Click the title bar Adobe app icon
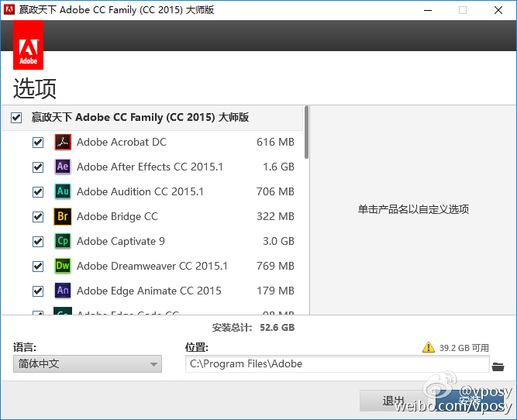Image resolution: width=517 pixels, height=420 pixels. coord(9,9)
